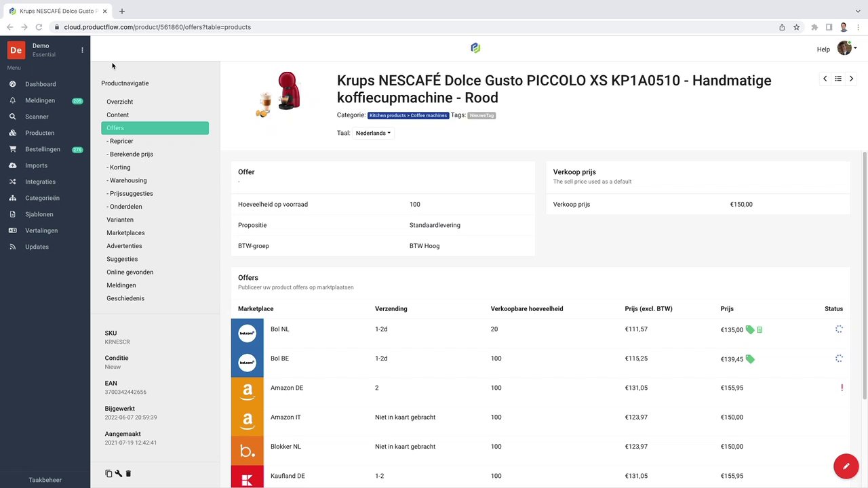
Task: Open the Demo account three-dot menu
Action: pyautogui.click(x=82, y=49)
